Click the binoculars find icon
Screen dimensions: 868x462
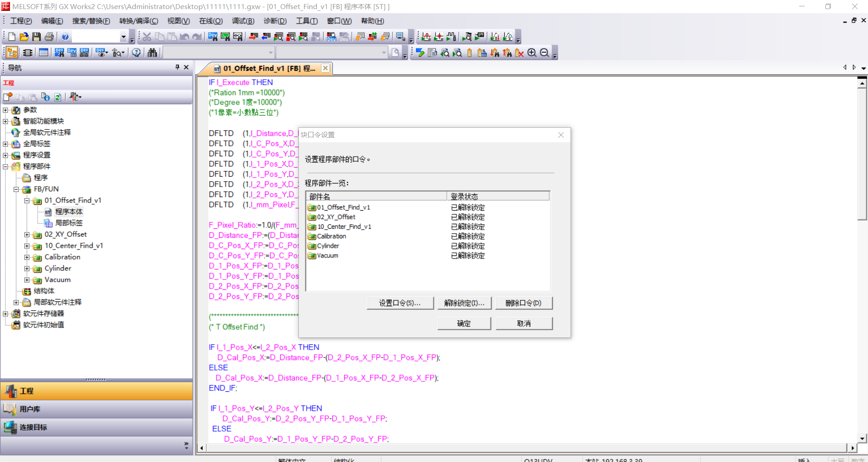point(153,53)
